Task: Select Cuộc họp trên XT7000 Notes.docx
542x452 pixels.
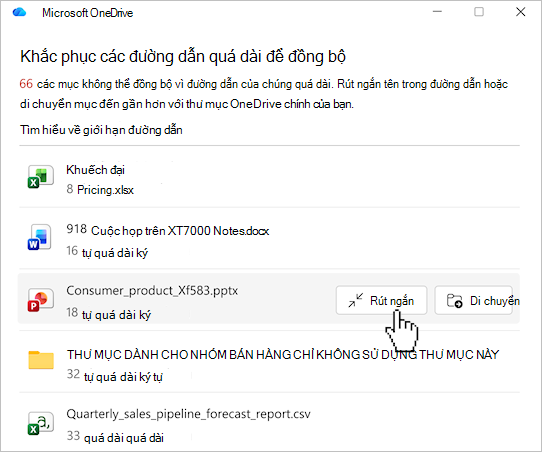Action: click(180, 230)
